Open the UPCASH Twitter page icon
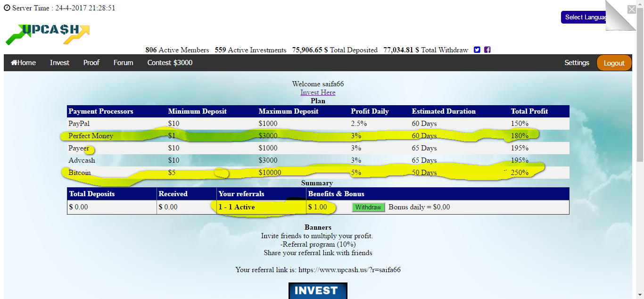 point(477,50)
